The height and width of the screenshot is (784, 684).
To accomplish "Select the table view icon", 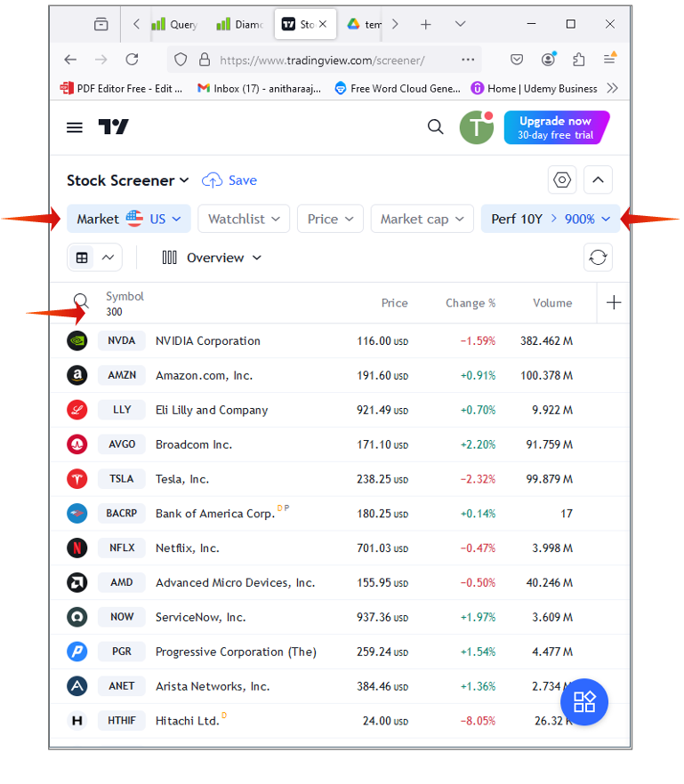I will click(x=82, y=258).
